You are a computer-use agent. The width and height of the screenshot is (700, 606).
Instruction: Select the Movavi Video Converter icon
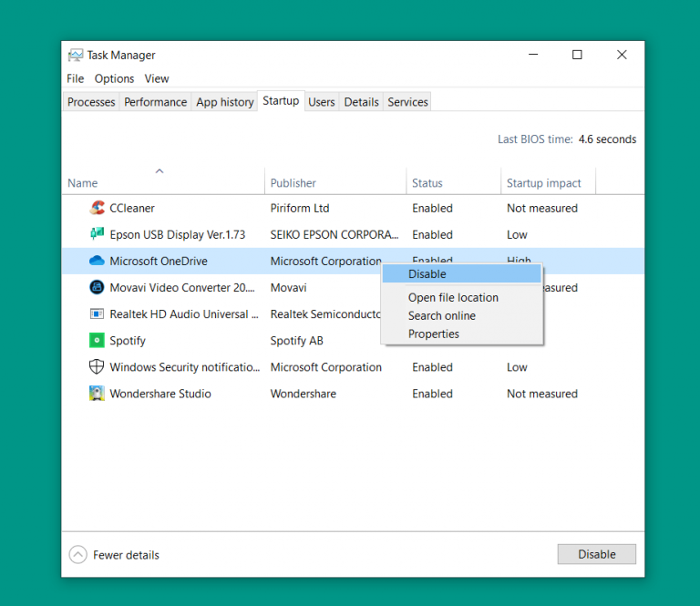click(x=97, y=287)
